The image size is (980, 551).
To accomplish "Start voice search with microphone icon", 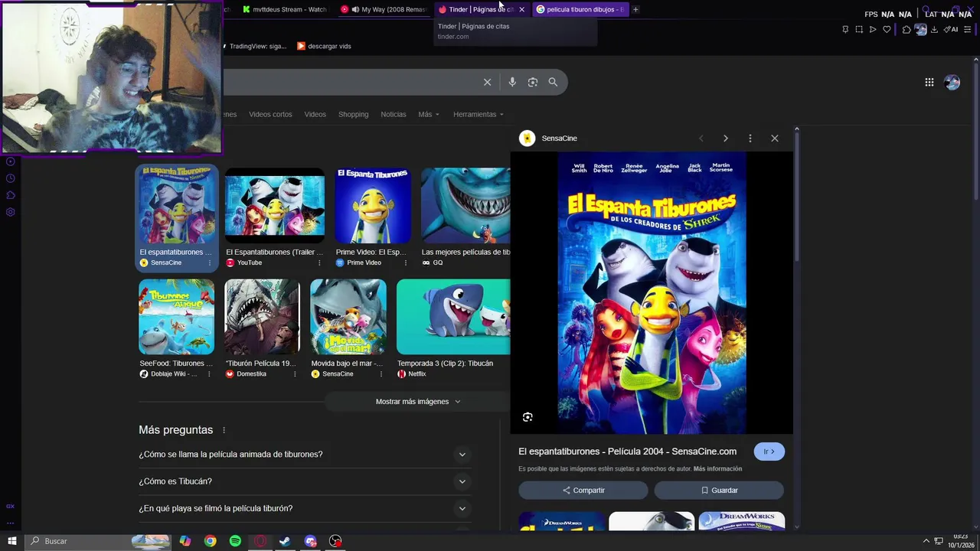I will [x=512, y=82].
